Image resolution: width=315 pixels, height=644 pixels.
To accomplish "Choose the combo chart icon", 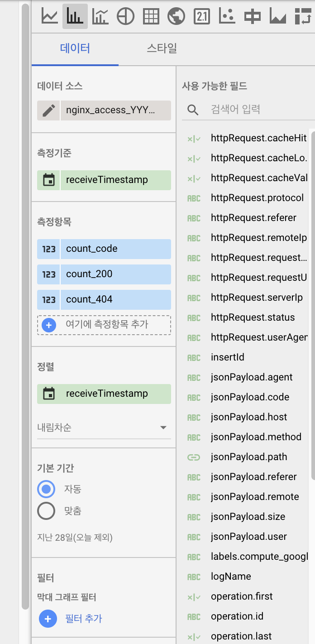I will tap(100, 16).
